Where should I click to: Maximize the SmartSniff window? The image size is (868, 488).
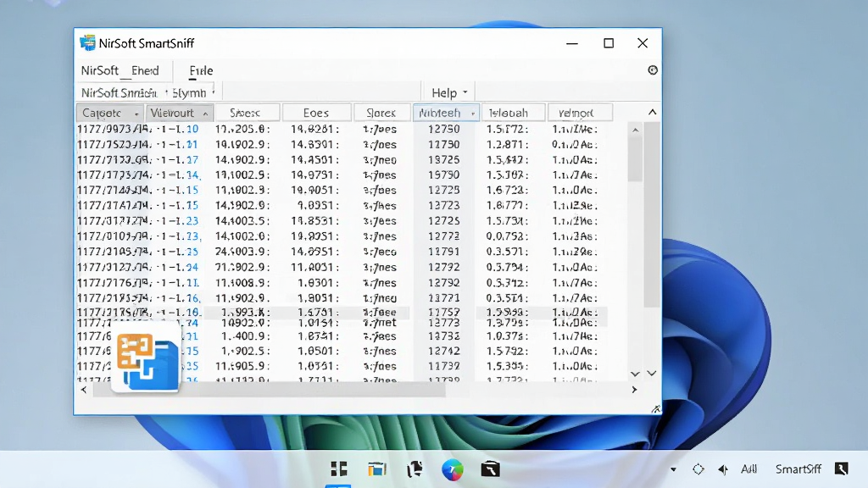609,43
